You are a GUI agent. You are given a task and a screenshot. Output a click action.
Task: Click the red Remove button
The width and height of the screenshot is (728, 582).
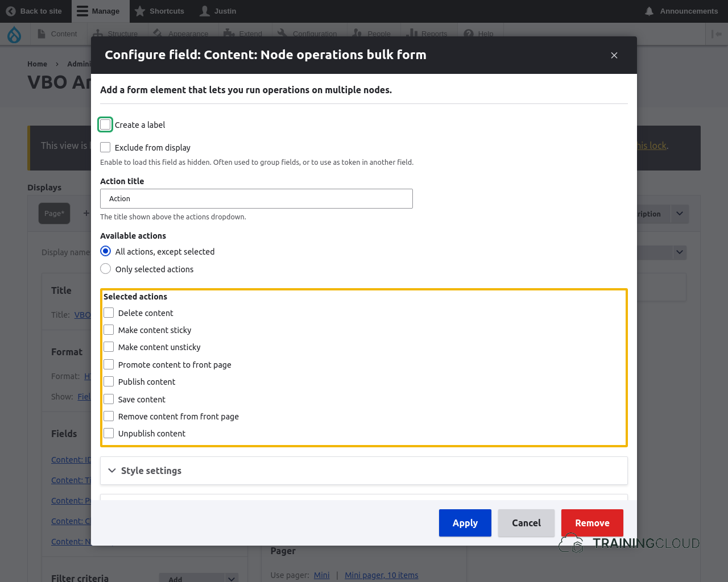[x=592, y=523]
